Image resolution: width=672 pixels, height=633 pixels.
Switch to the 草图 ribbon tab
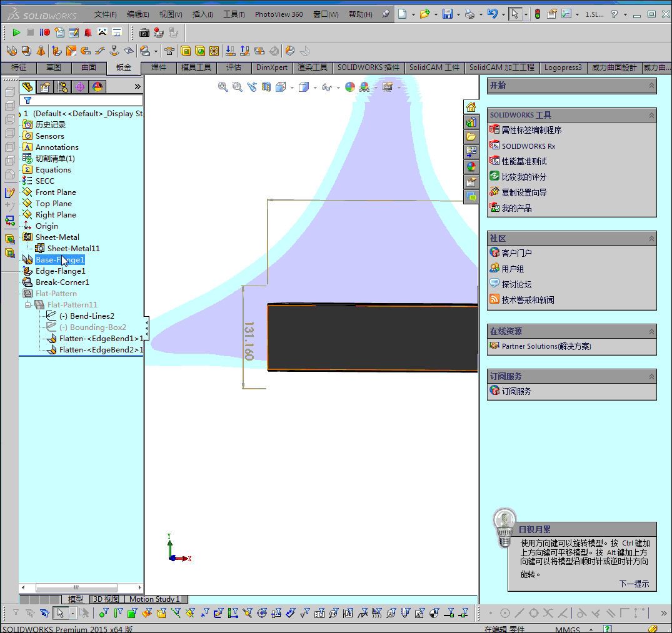click(x=54, y=67)
